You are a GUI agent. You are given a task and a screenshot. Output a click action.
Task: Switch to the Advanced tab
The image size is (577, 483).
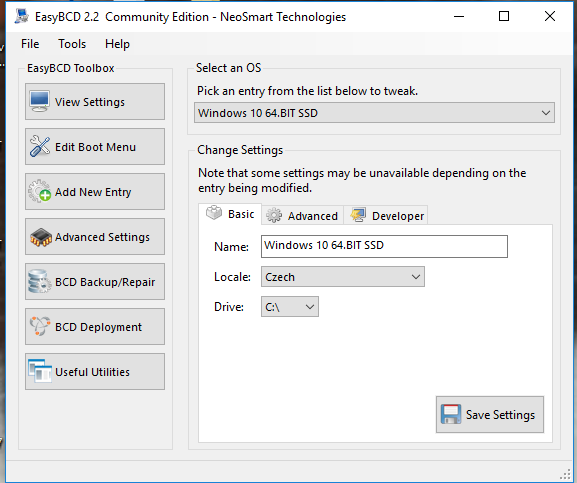pos(302,216)
